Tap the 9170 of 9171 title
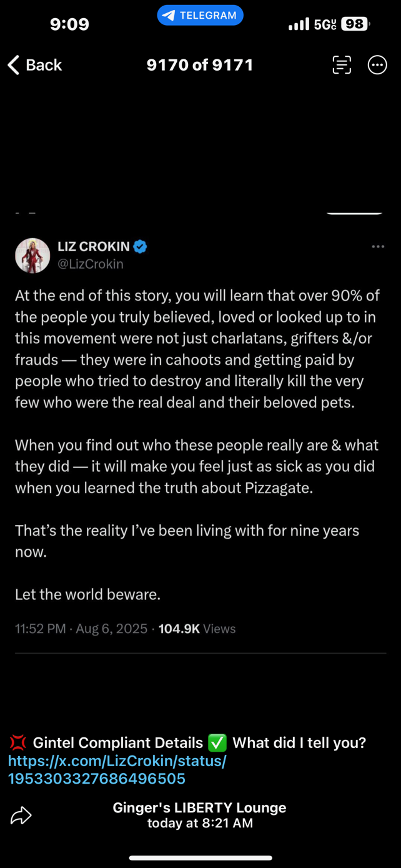The image size is (401, 868). click(200, 65)
